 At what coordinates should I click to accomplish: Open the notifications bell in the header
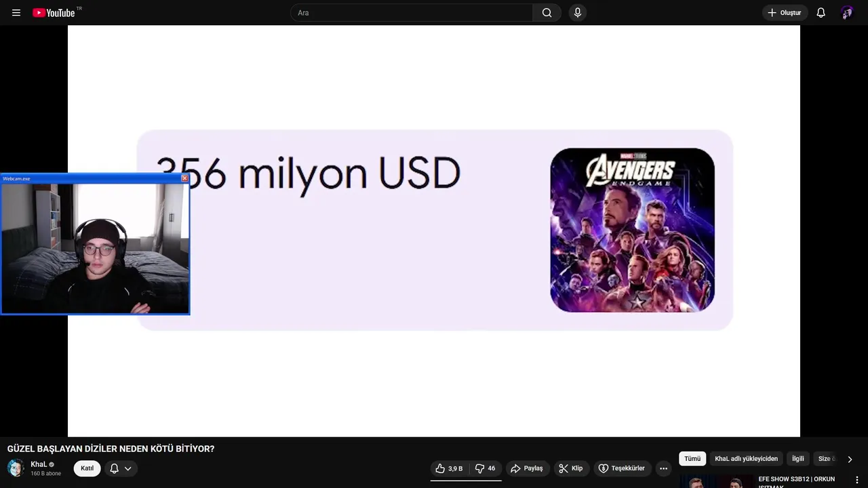click(x=821, y=13)
